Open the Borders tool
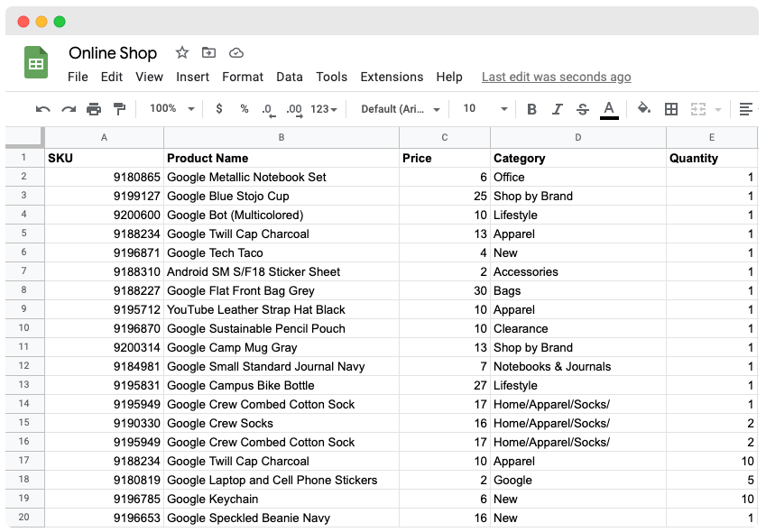 [671, 109]
